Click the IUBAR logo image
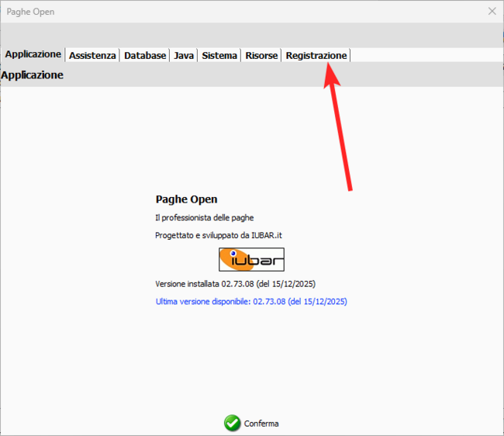The image size is (504, 436). pos(251,259)
